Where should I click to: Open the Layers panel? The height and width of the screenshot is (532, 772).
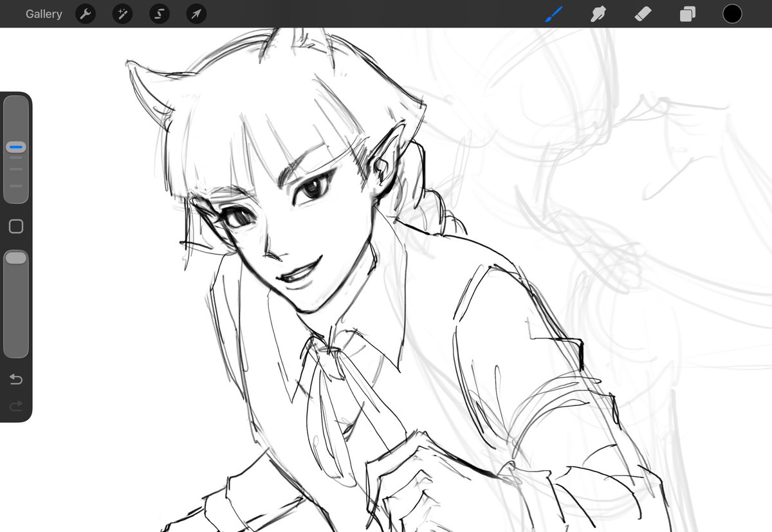click(688, 14)
